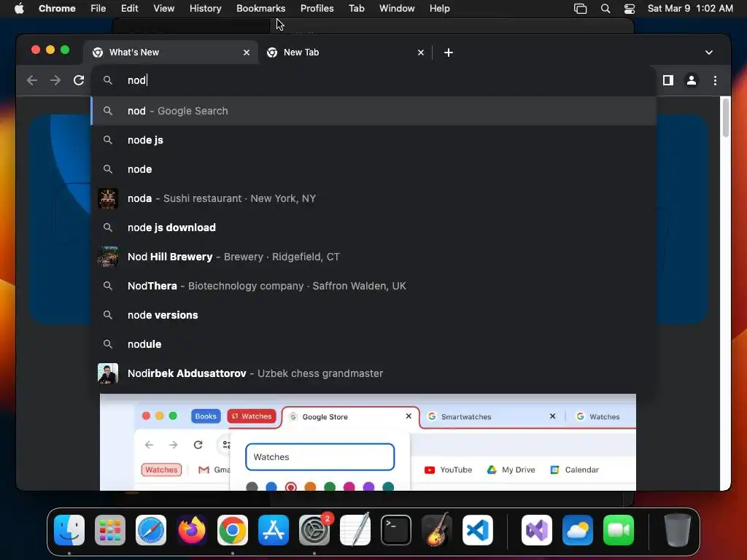Image resolution: width=747 pixels, height=560 pixels.
Task: Open the History menu
Action: [205, 8]
